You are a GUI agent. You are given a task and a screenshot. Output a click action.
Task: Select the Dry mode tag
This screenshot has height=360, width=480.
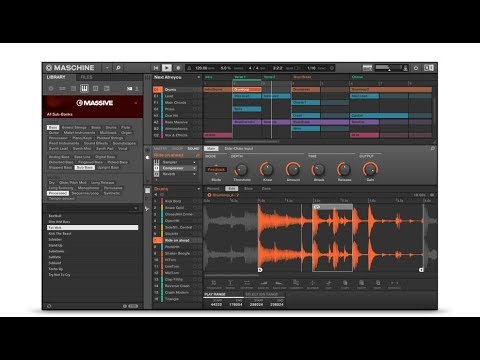[52, 183]
